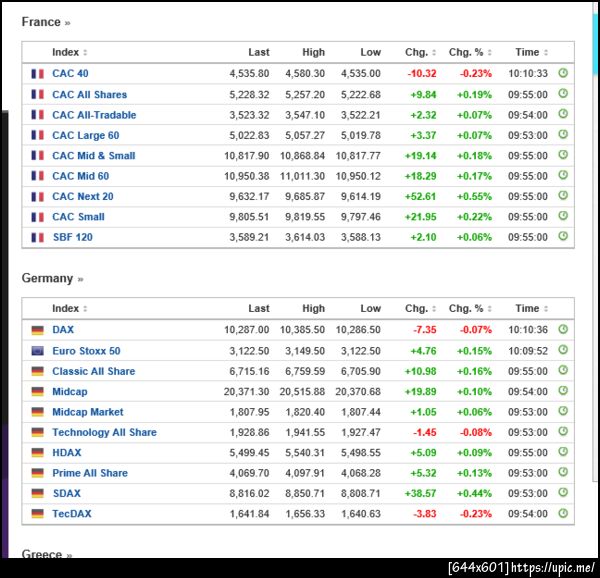Sort France table by Index column

[x=69, y=52]
